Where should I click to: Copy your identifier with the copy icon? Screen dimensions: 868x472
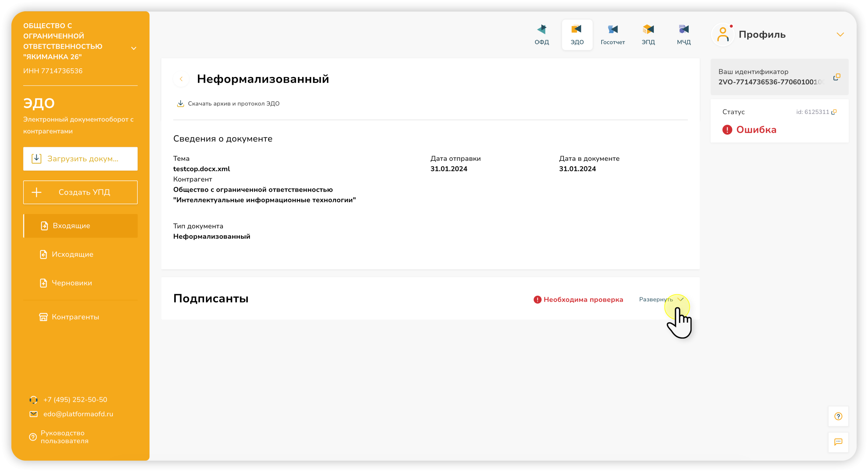[836, 77]
